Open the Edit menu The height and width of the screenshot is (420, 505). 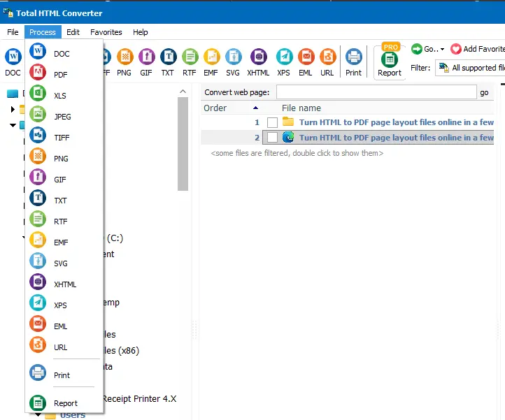[x=73, y=32]
